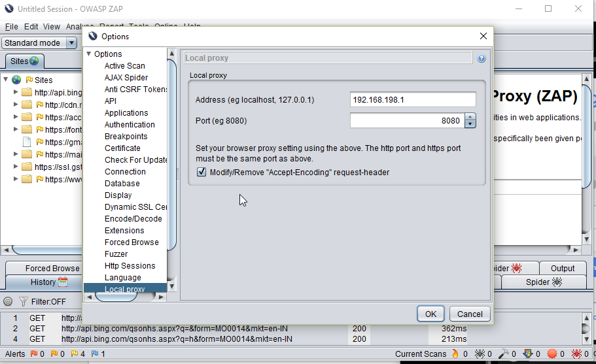
Task: Expand the https://mai site node
Action: (16, 154)
